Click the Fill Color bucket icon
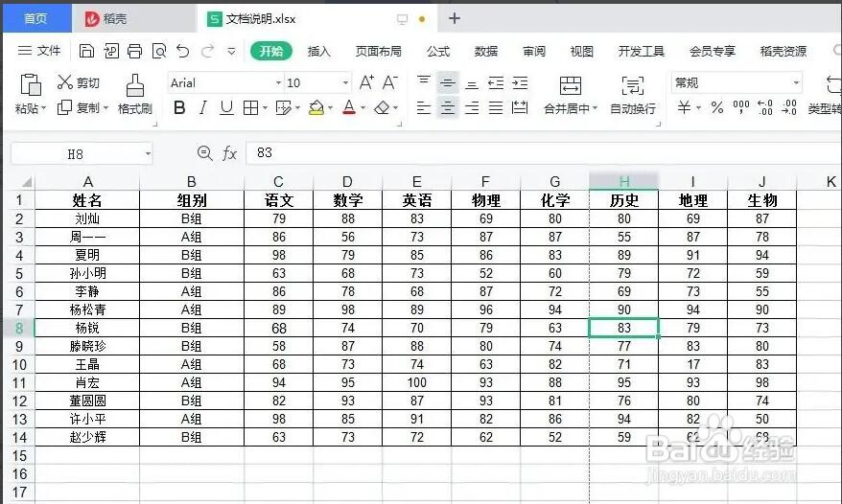The image size is (842, 504). coord(316,108)
